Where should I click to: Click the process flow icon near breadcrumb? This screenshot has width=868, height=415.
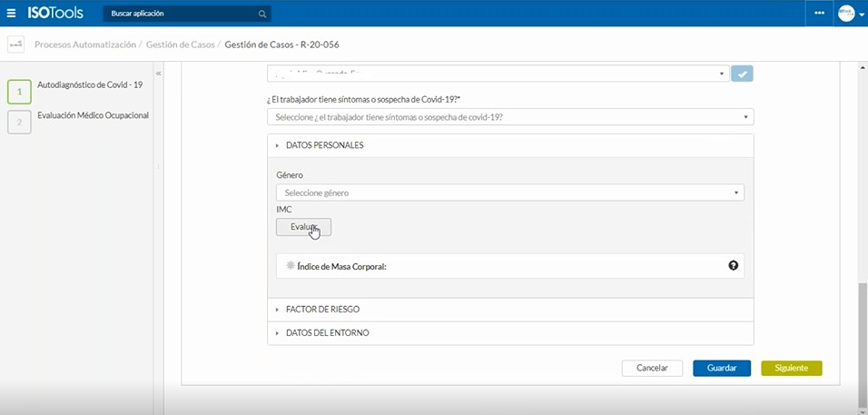pos(15,44)
